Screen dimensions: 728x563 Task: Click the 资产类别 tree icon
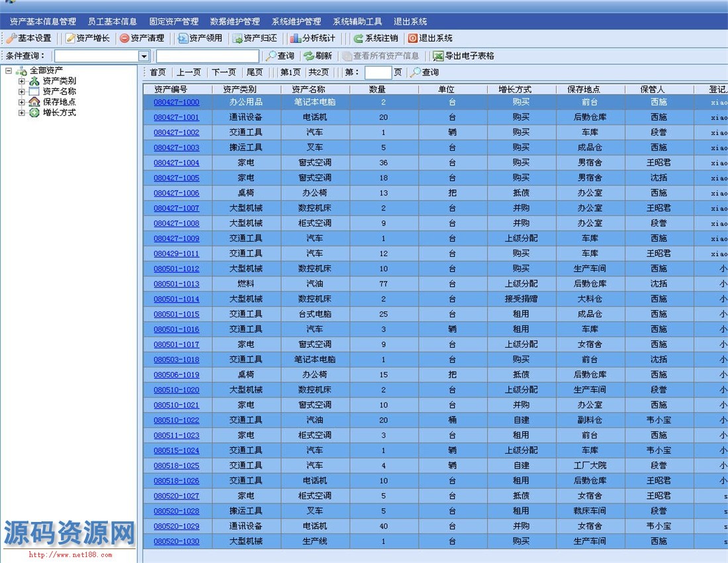pos(34,81)
